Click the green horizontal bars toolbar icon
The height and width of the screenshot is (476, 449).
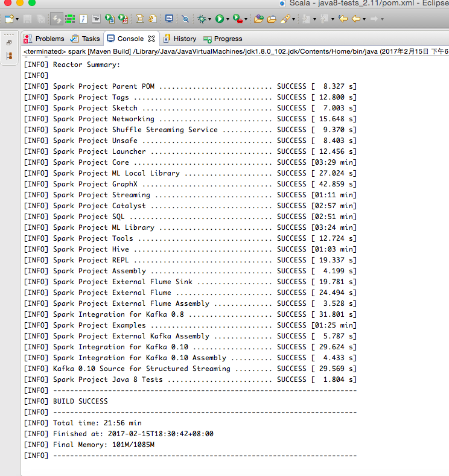click(x=70, y=19)
